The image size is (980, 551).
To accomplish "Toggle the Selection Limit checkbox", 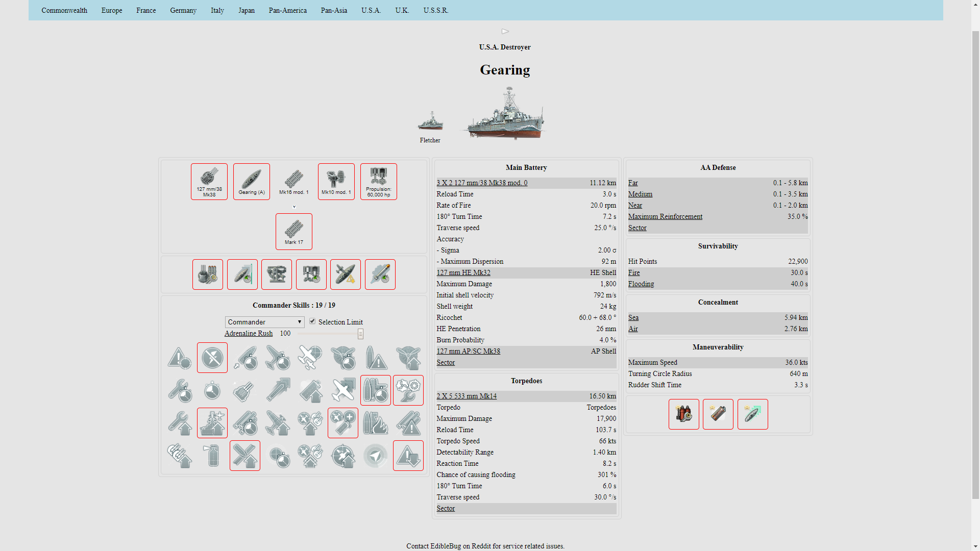I will tap(312, 321).
